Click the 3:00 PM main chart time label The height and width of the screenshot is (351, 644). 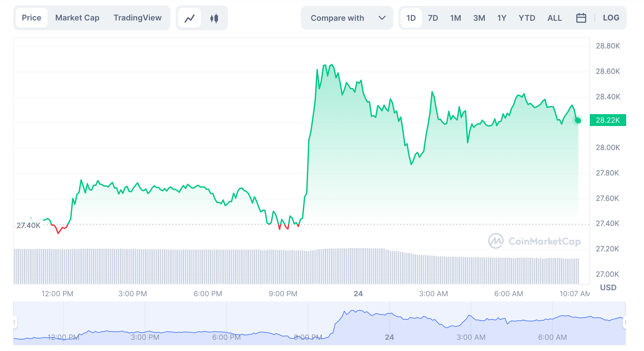[132, 294]
